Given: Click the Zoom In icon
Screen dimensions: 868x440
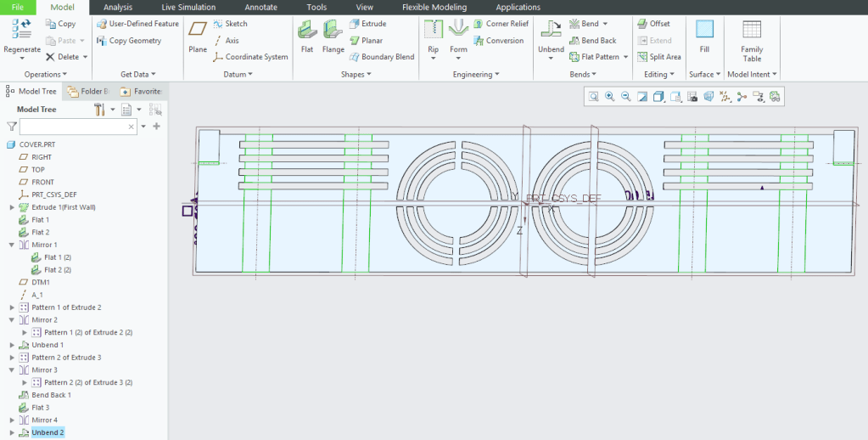Looking at the screenshot, I should click(x=610, y=97).
